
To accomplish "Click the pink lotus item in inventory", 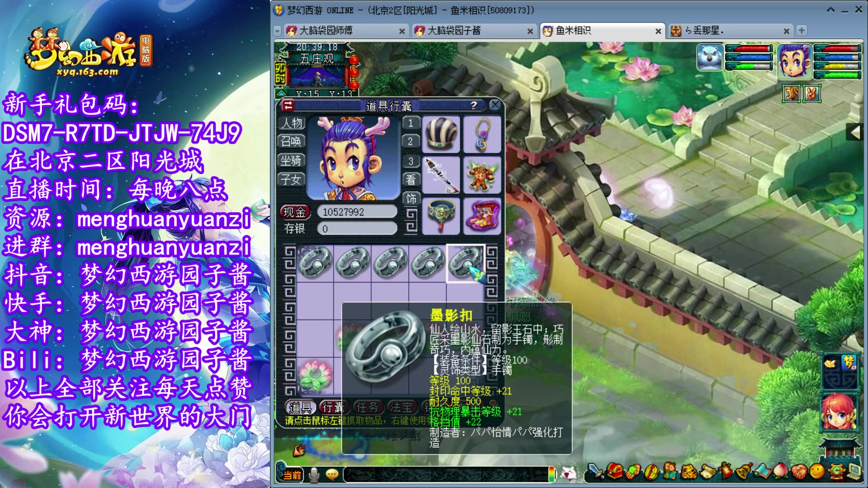I will pos(315,375).
